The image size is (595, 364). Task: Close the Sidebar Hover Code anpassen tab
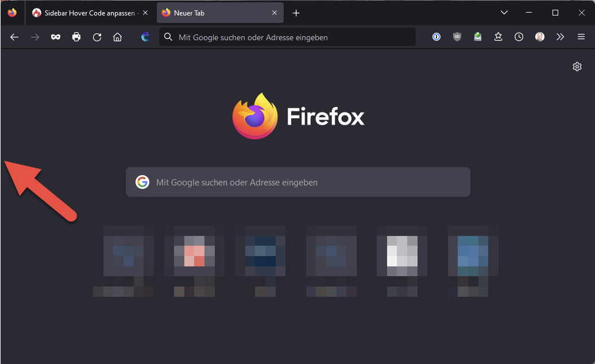(x=145, y=13)
